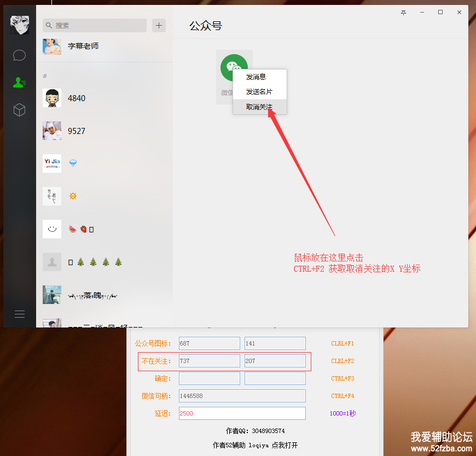Screen dimensions: 476x456
Task: Select the Yi Jia contact with diamond
Action: tap(105, 163)
